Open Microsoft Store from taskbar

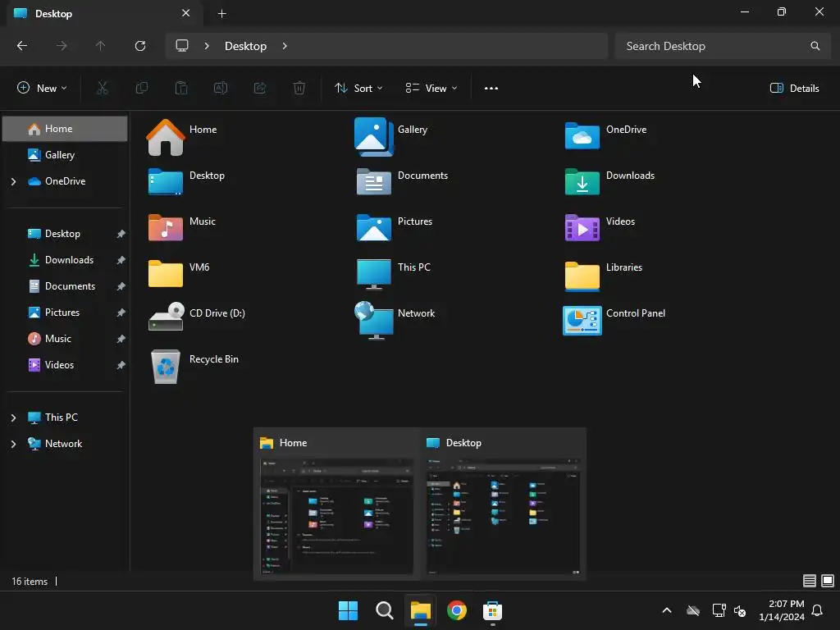pyautogui.click(x=492, y=610)
